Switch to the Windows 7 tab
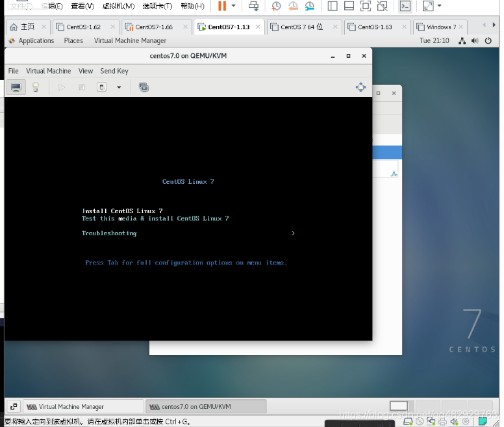Screen dimensions: 504x427 coord(441,27)
